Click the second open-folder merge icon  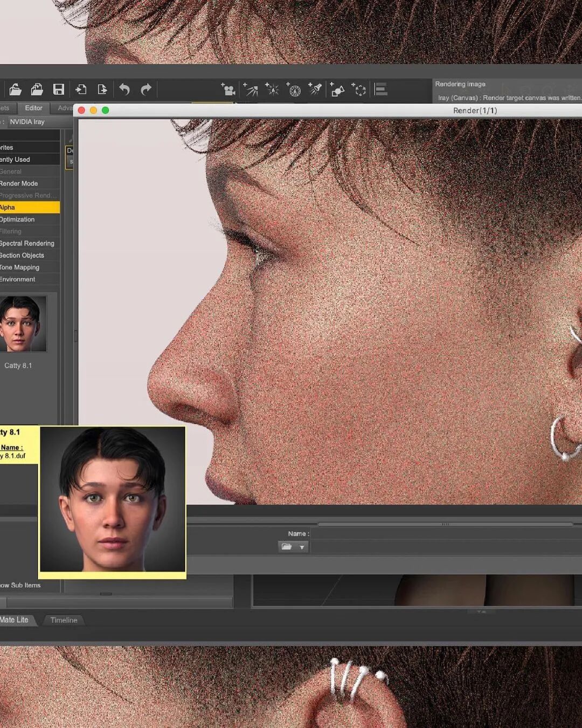(x=37, y=89)
